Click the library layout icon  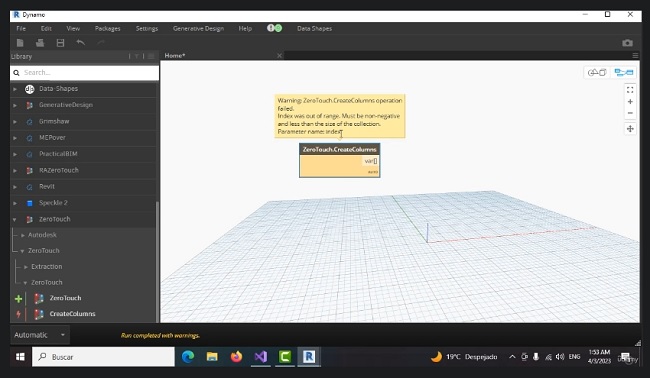click(151, 56)
